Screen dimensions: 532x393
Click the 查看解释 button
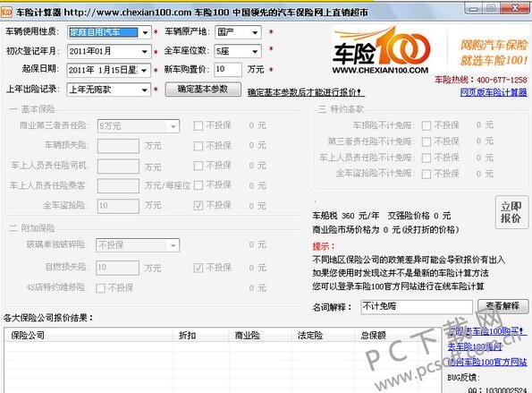[502, 306]
